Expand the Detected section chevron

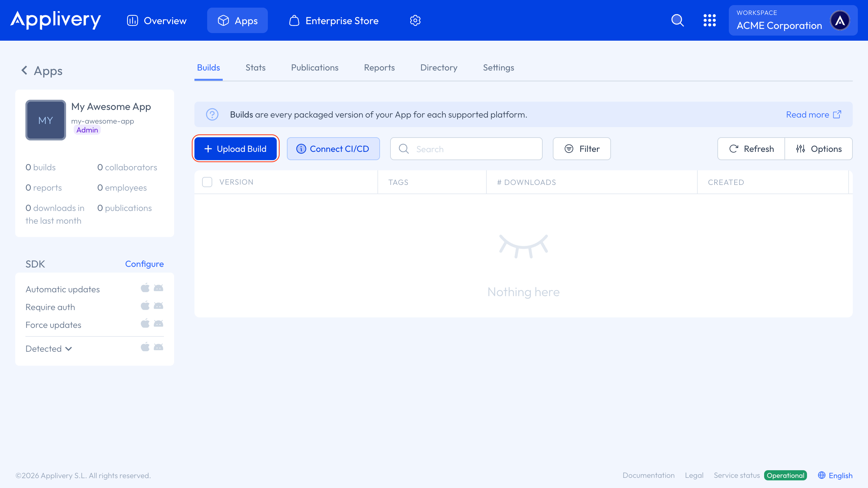click(x=69, y=349)
